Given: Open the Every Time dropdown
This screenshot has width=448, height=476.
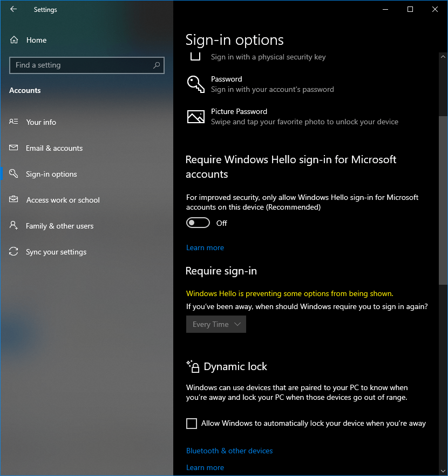Looking at the screenshot, I should 216,324.
